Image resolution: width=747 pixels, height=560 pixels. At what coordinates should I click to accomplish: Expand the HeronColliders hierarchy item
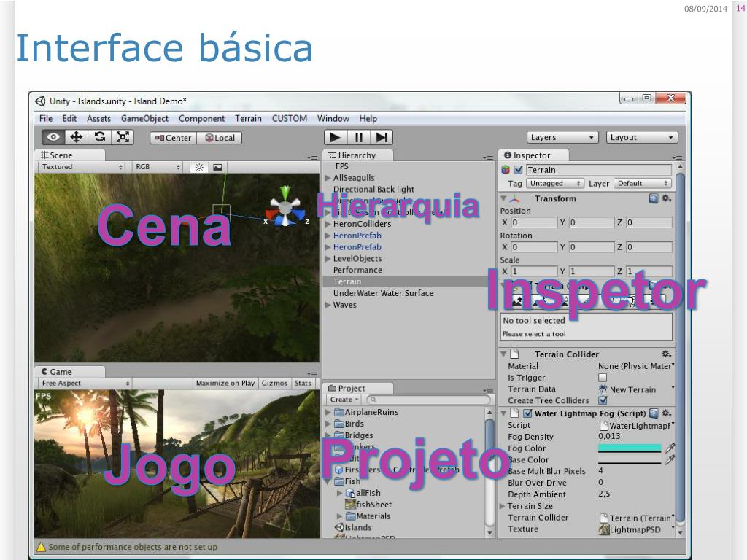point(328,224)
